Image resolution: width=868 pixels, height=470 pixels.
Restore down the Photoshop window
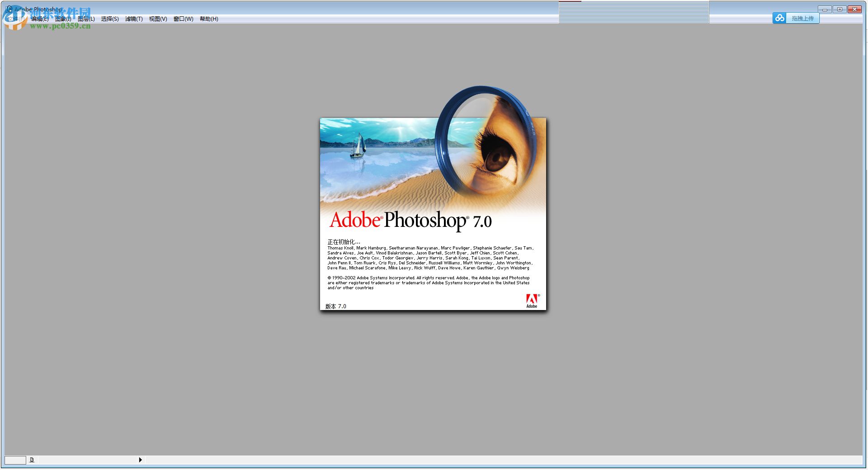point(840,9)
